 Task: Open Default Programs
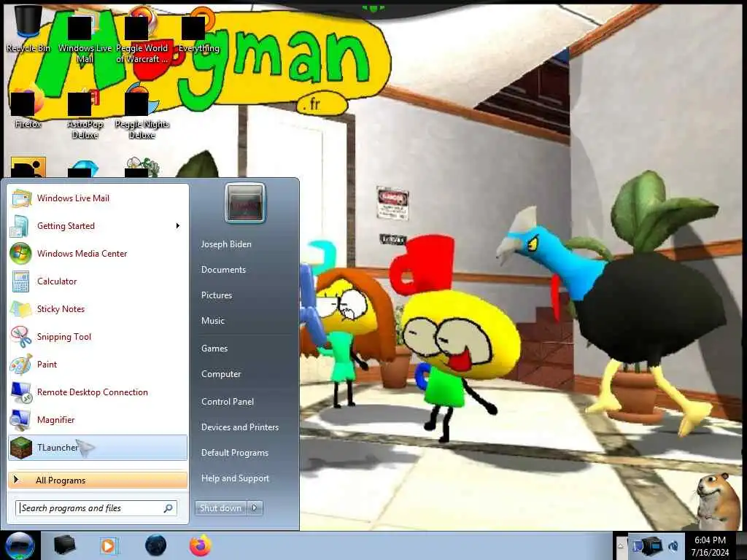[235, 453]
